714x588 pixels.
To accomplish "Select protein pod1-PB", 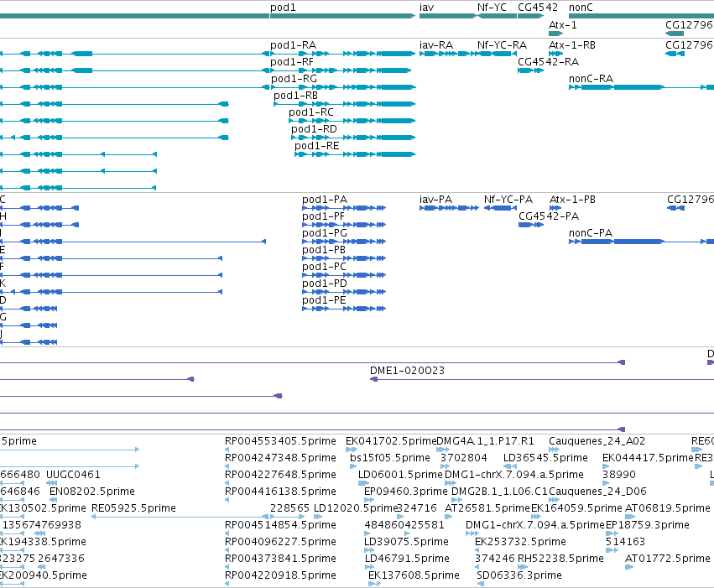I will point(324,250).
